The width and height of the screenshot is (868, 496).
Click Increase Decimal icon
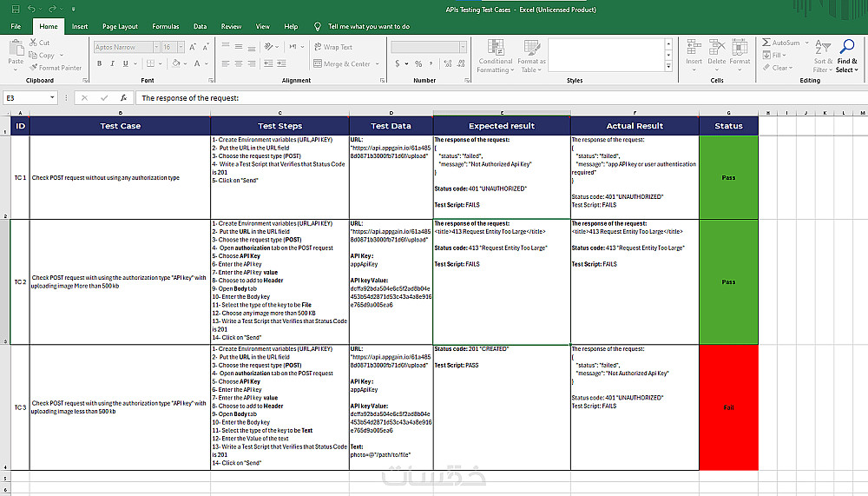[448, 63]
